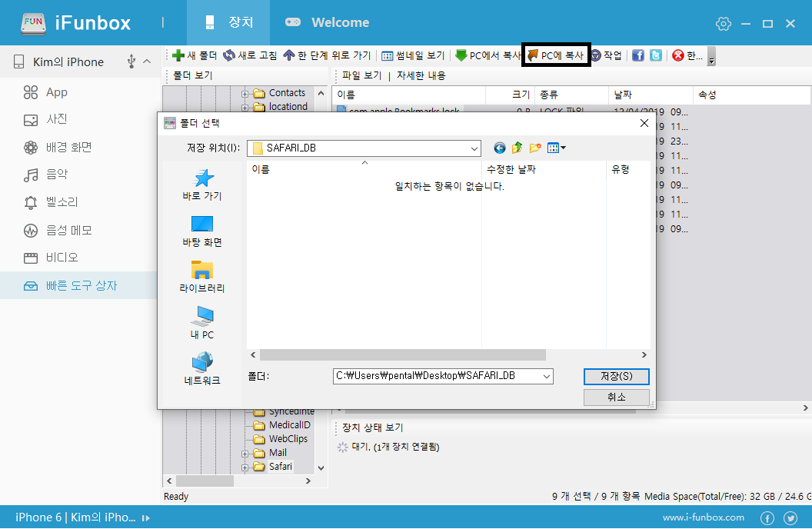Create new folder in dialog

(x=535, y=148)
